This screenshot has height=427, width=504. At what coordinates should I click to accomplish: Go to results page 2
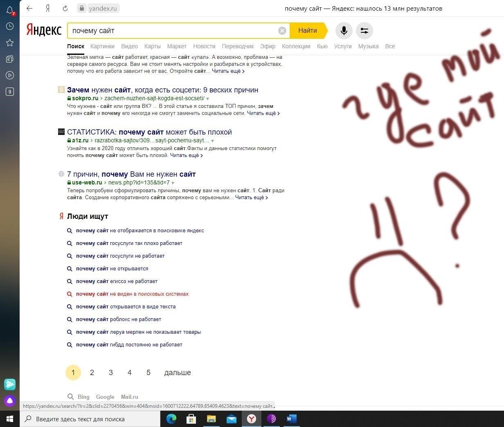(92, 373)
